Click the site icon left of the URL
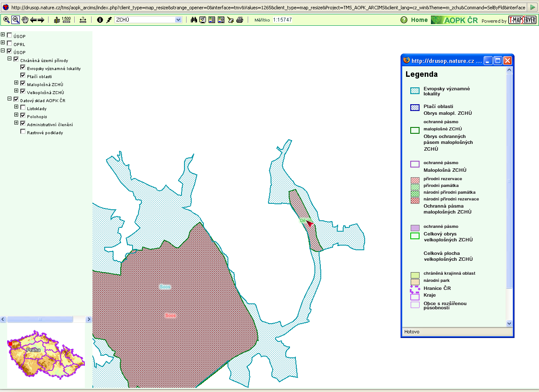The height and width of the screenshot is (392, 539). [6, 7]
